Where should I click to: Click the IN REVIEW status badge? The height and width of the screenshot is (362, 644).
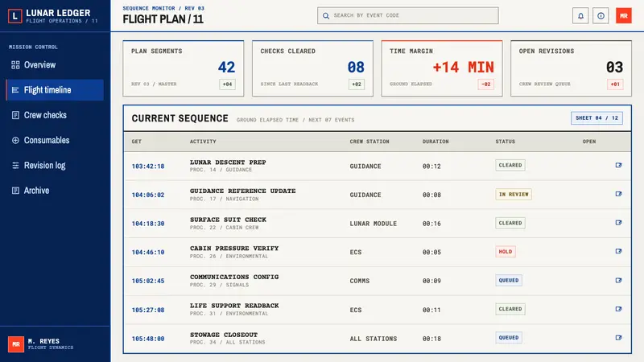click(514, 194)
